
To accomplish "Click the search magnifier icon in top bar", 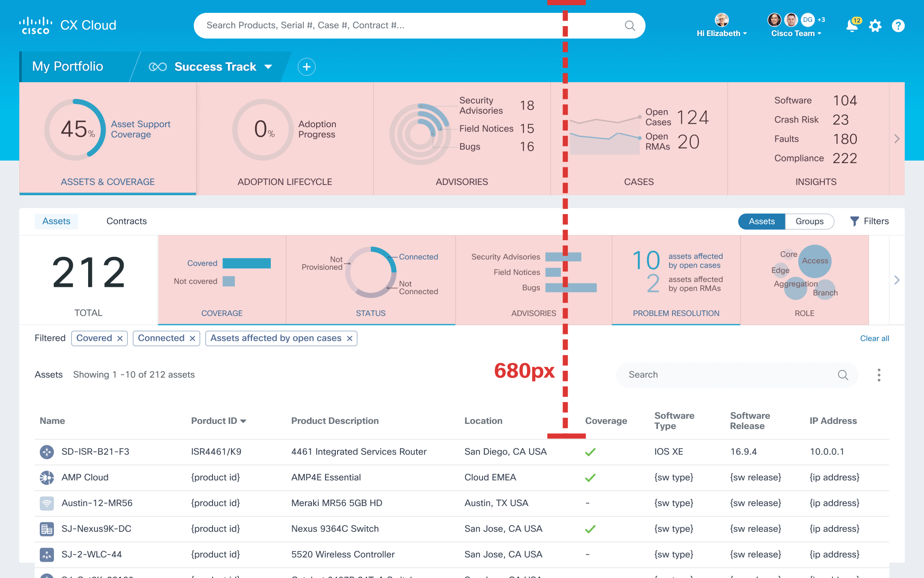I will pyautogui.click(x=630, y=26).
